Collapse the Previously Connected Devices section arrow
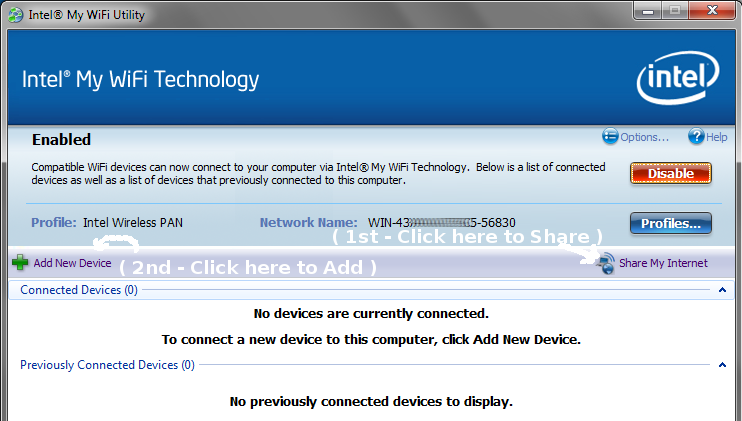Screen dimensions: 742x421 coord(722,365)
